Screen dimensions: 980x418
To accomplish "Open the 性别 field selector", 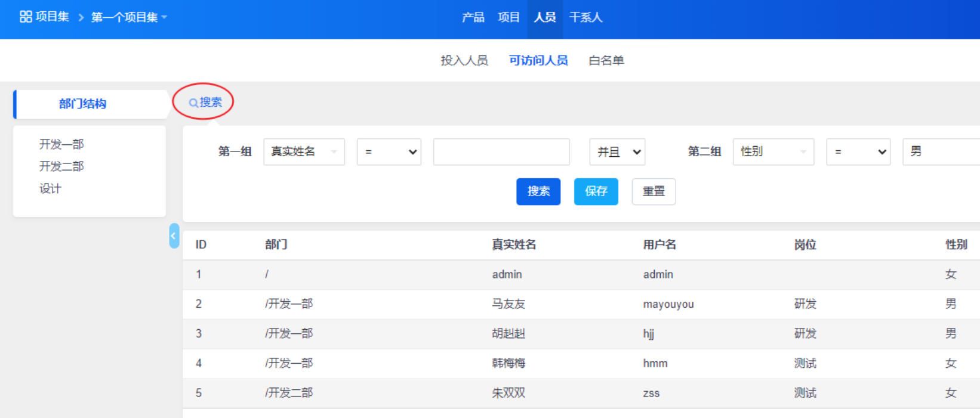I will point(773,152).
